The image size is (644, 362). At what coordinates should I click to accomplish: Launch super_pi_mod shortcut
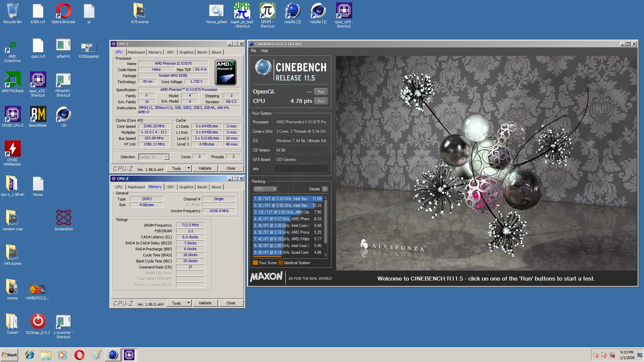[x=242, y=15]
